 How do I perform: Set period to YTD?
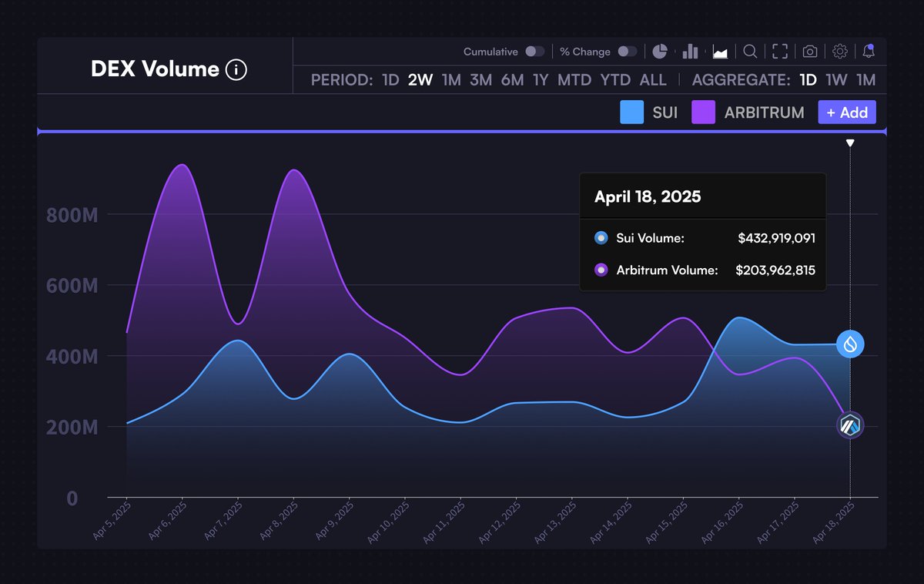[615, 80]
